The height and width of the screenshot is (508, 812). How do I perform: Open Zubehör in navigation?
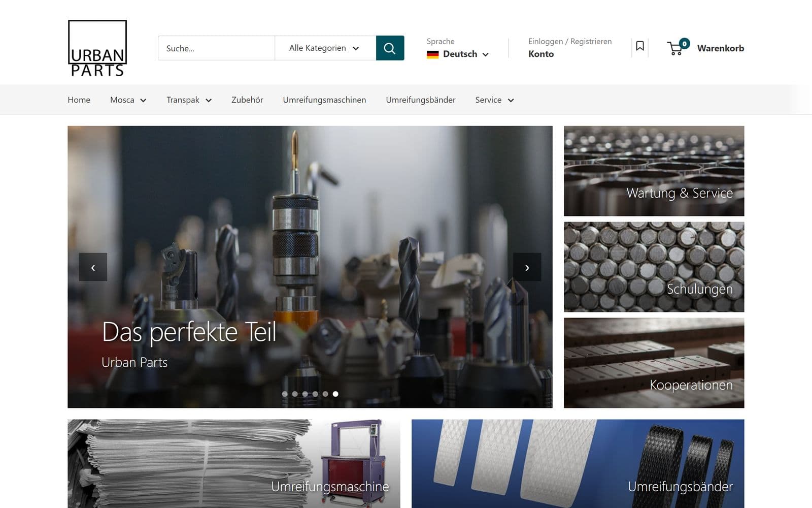247,100
